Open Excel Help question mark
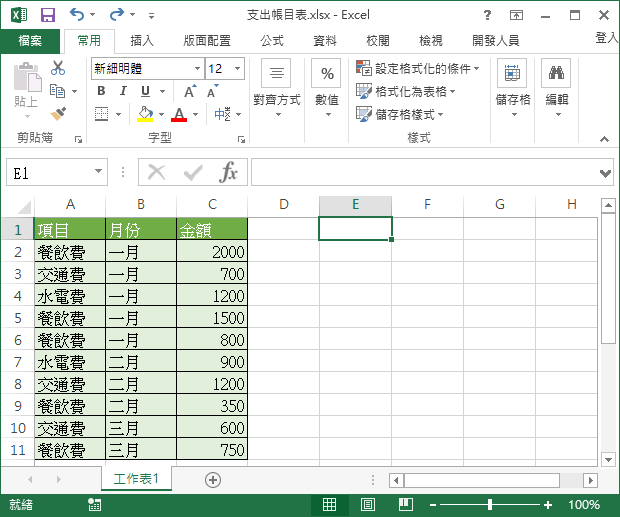 tap(487, 15)
